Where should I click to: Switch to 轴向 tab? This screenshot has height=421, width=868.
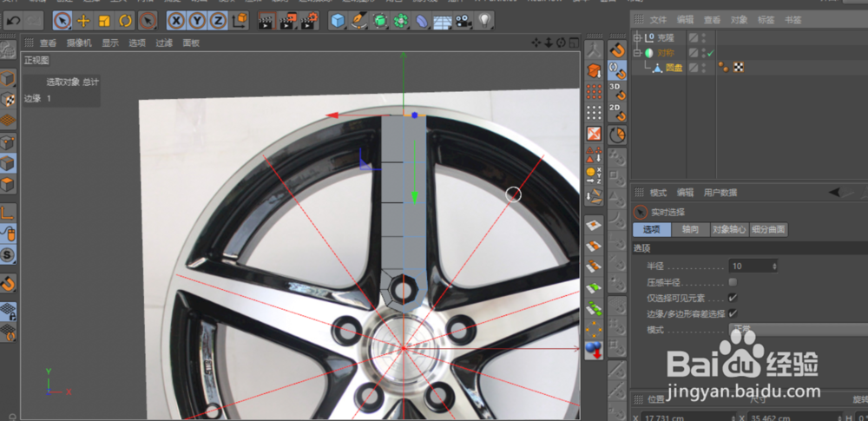[690, 229]
